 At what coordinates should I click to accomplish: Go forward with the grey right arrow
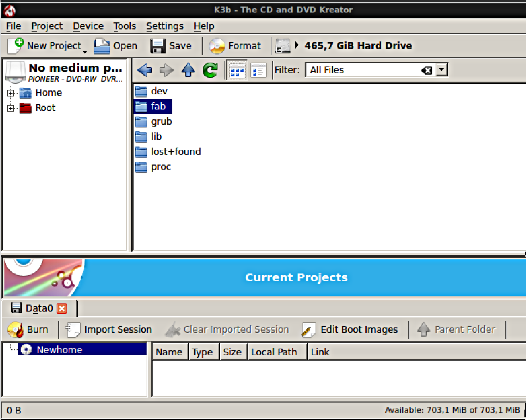[x=166, y=70]
